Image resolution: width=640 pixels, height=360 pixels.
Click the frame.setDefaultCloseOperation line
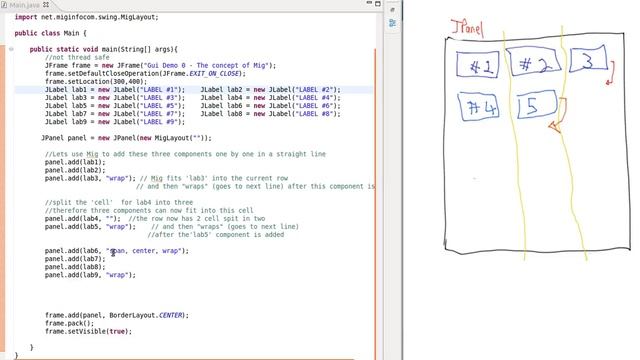click(x=145, y=73)
